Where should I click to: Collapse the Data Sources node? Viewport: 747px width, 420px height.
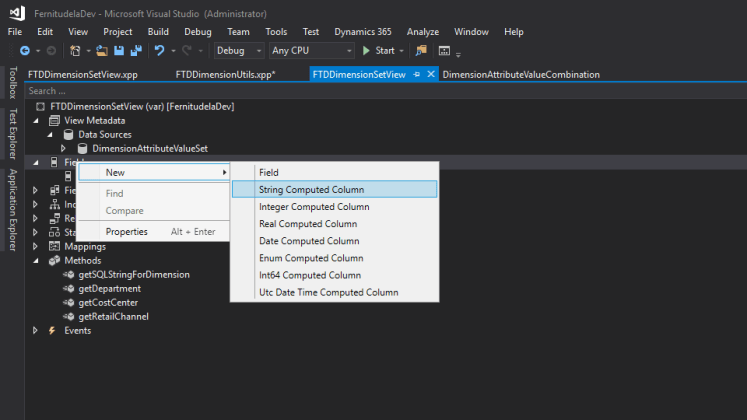coord(50,135)
